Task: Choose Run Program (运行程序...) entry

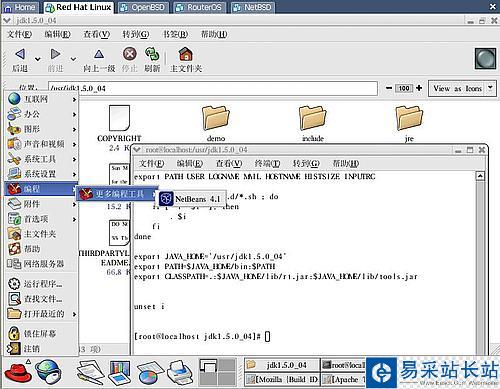Action: pos(42,284)
